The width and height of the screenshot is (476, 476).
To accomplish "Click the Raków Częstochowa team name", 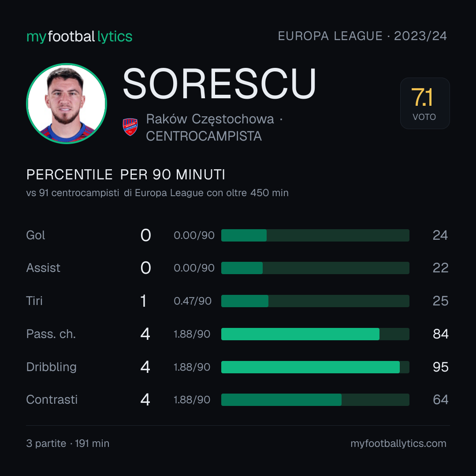I will point(210,119).
